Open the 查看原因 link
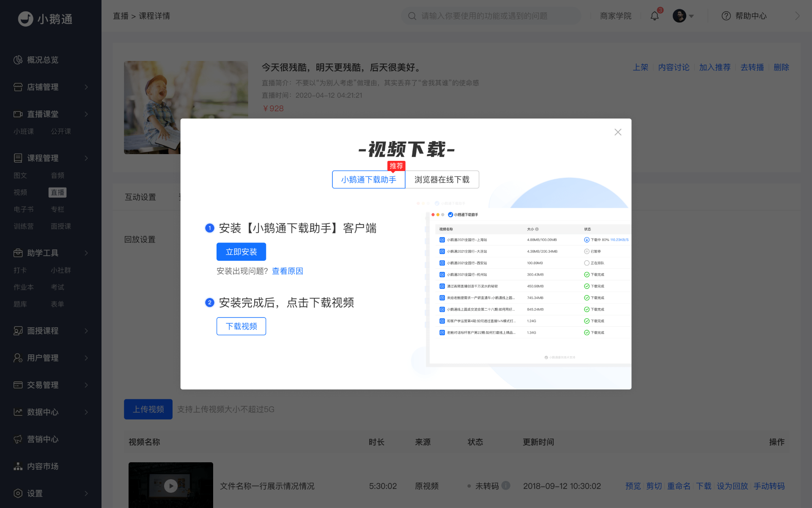The width and height of the screenshot is (812, 508). (288, 271)
